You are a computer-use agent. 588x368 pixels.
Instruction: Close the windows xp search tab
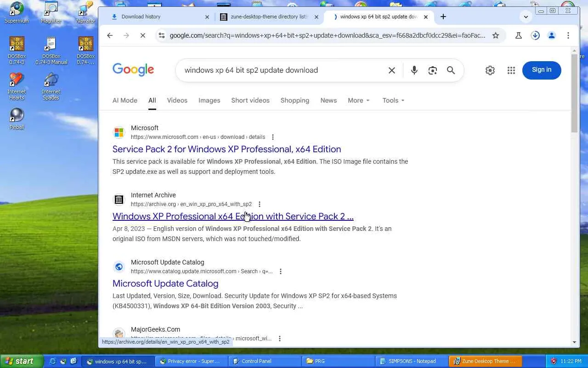pos(425,17)
